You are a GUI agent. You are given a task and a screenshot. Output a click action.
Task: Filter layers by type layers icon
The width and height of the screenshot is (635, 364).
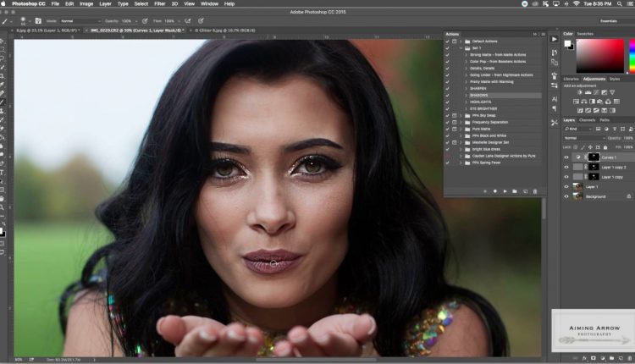[x=615, y=129]
